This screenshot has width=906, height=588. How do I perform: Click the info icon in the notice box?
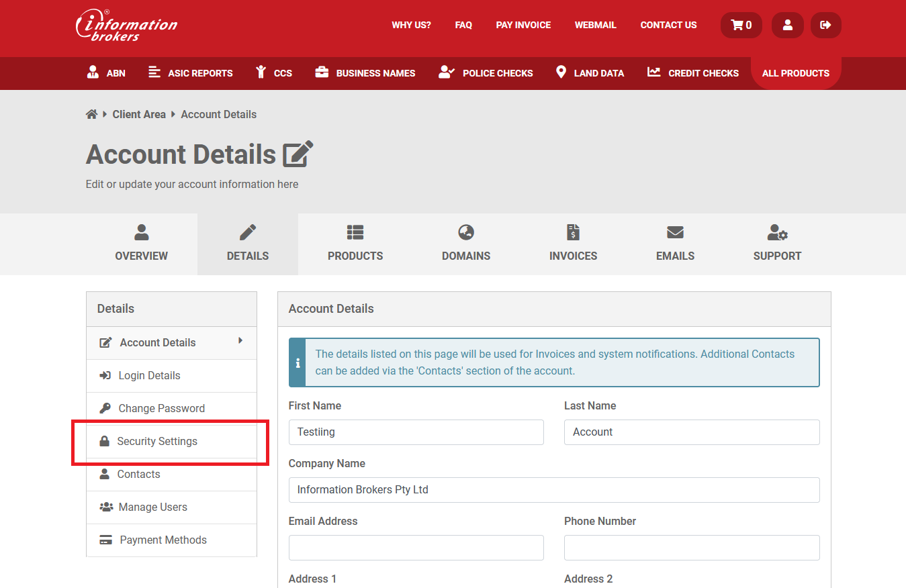tap(298, 362)
